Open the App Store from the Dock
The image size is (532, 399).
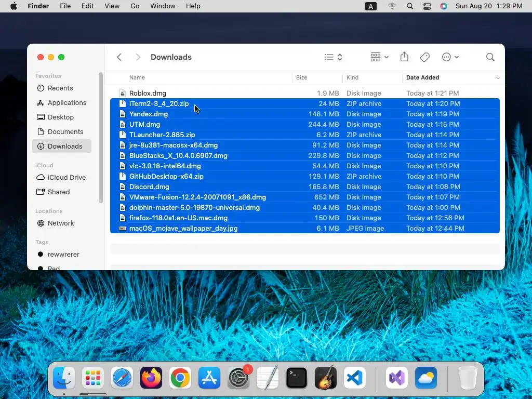[209, 378]
